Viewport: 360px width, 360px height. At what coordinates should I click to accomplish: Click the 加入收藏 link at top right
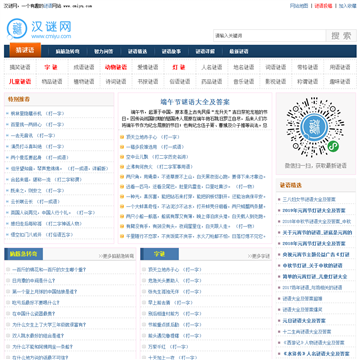[x=348, y=6]
